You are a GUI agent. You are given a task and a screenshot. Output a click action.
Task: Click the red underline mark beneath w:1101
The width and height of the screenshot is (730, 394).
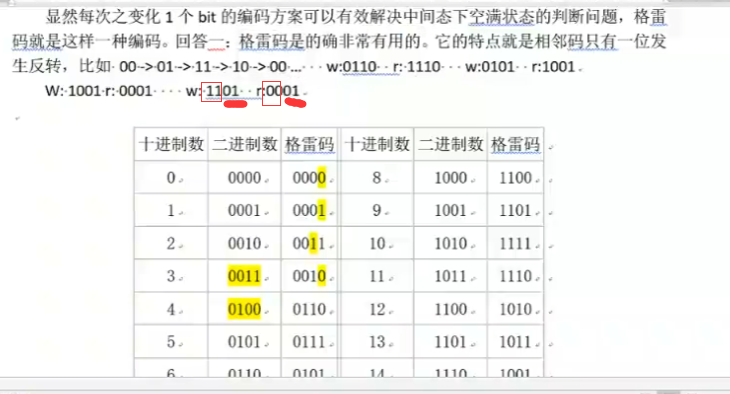click(236, 104)
